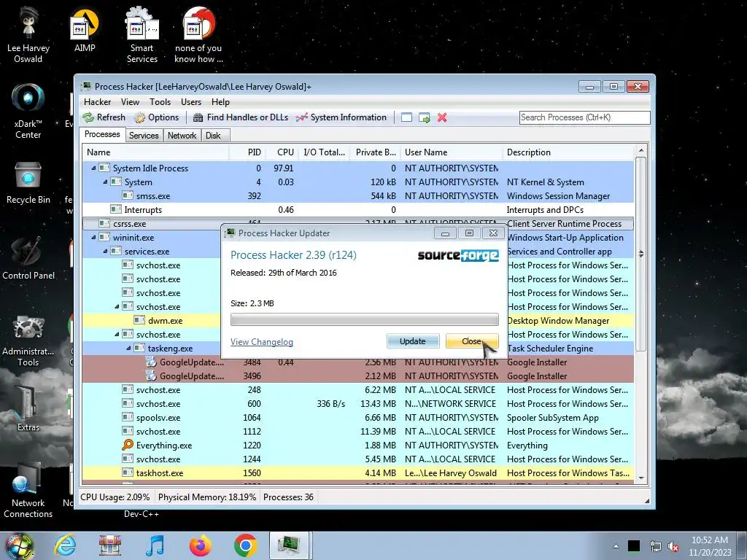Click the updater download progress bar

pyautogui.click(x=365, y=319)
